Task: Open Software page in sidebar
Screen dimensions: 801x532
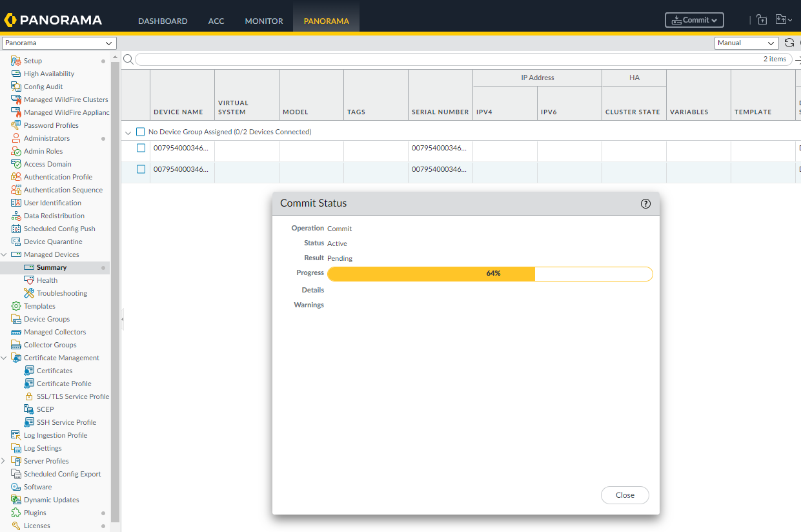Action: pyautogui.click(x=37, y=487)
